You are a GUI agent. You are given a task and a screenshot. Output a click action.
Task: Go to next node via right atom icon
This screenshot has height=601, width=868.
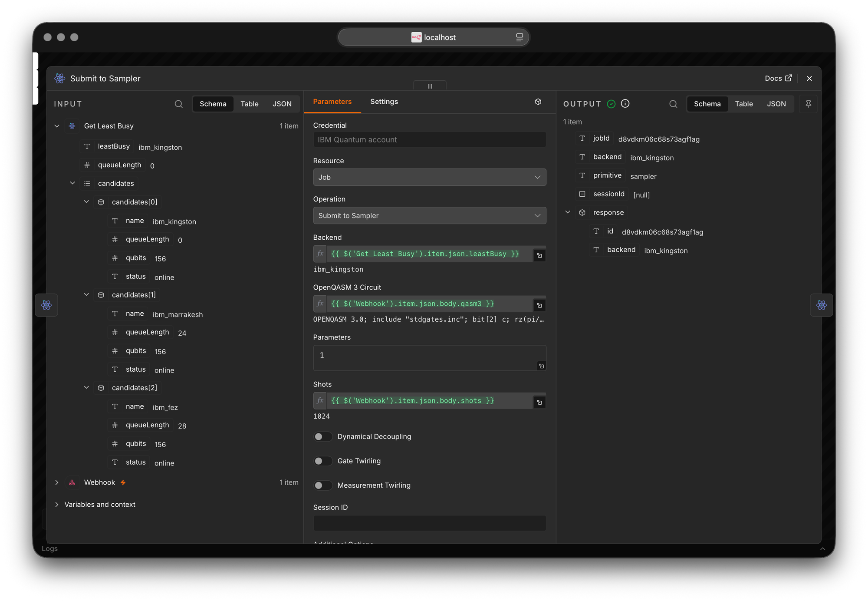(x=821, y=305)
